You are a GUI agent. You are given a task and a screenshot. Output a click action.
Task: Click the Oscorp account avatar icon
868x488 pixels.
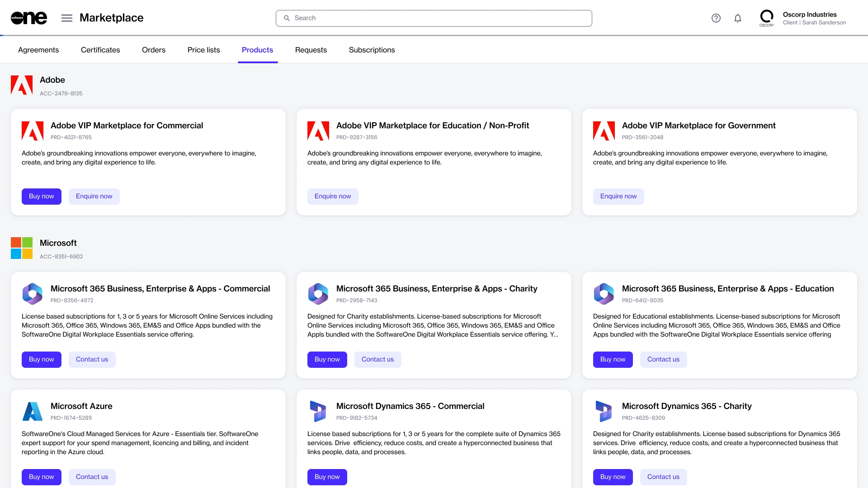coord(766,18)
